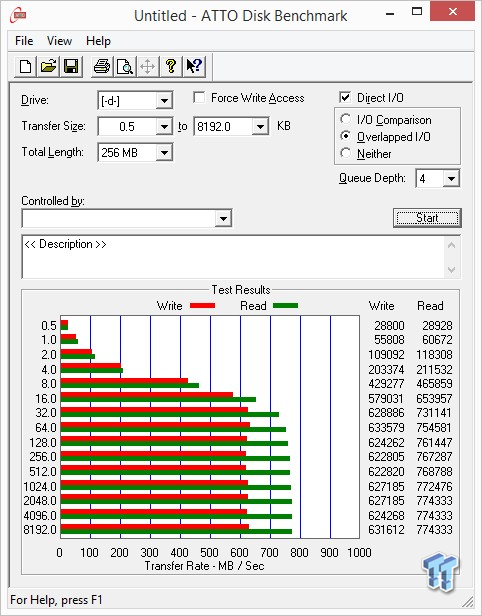
Task: Click the read value 465859
Action: 434,384
